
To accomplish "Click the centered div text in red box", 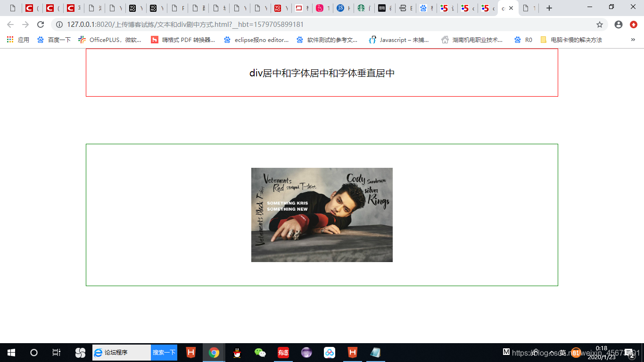I will tap(322, 73).
